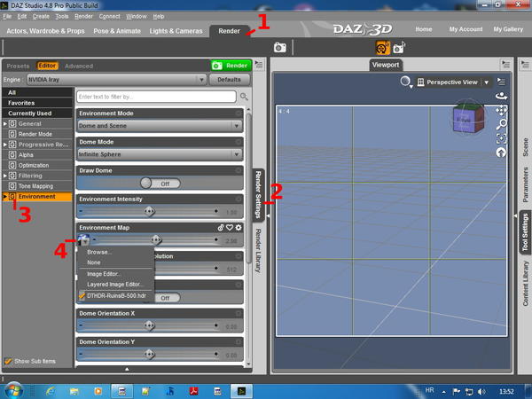This screenshot has height=399, width=532.
Task: Open Adobe Reader from taskbar
Action: (x=193, y=392)
